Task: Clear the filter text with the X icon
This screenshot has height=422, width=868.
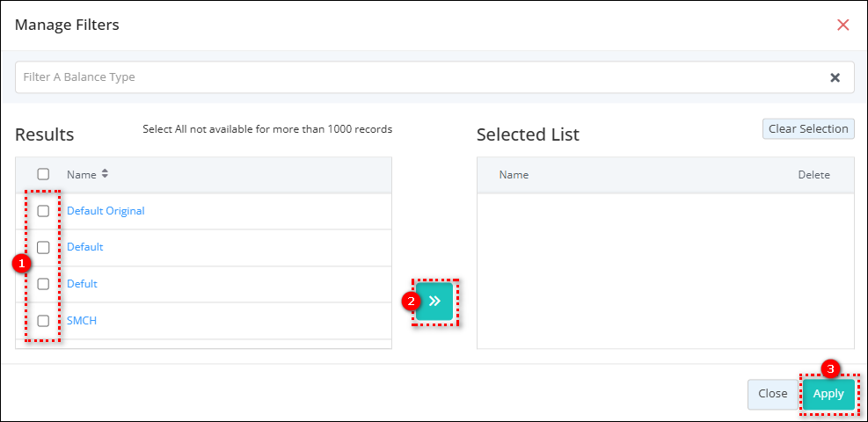Action: click(x=835, y=77)
